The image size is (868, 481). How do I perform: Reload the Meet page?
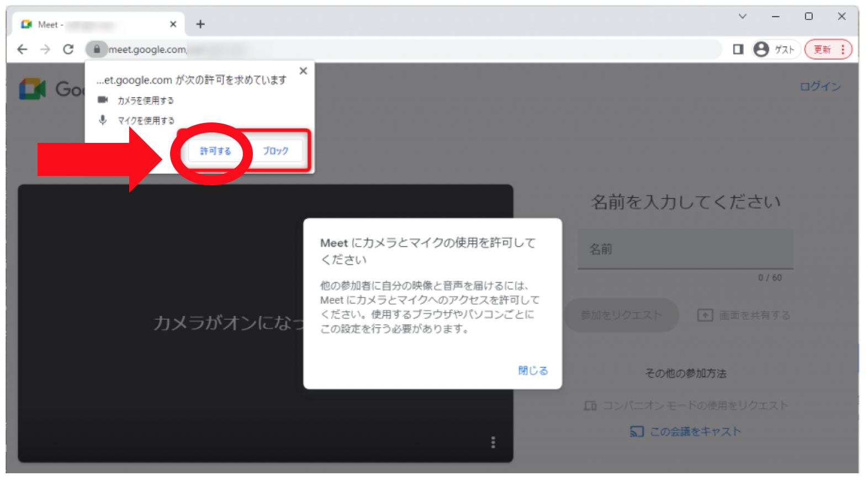pyautogui.click(x=68, y=50)
